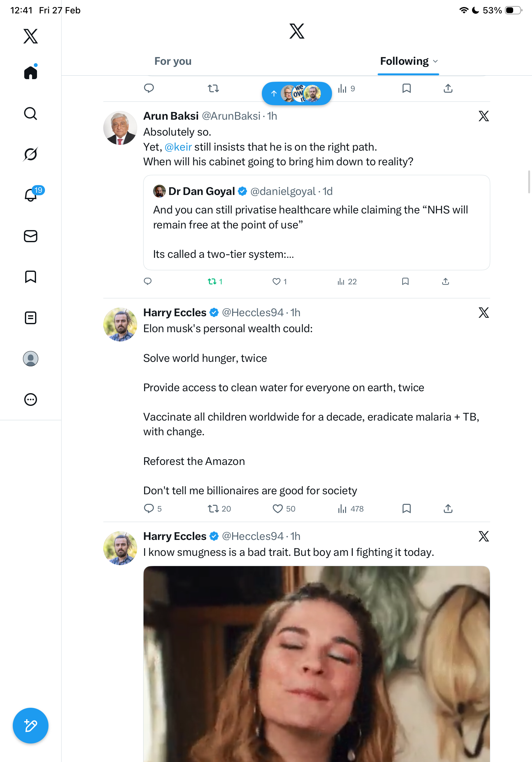The width and height of the screenshot is (532, 762).
Task: Jump to new posts via blue pill
Action: pyautogui.click(x=297, y=93)
